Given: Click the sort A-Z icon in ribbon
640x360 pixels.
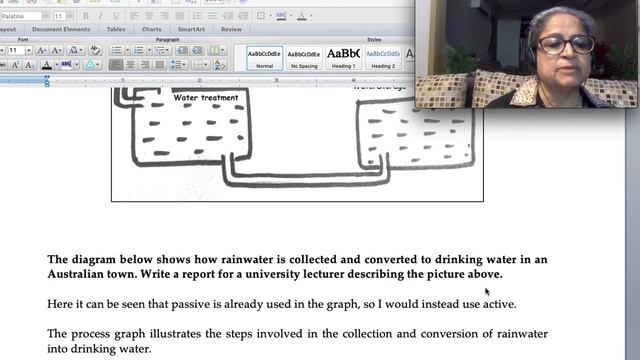Looking at the screenshot, I should point(219,64).
